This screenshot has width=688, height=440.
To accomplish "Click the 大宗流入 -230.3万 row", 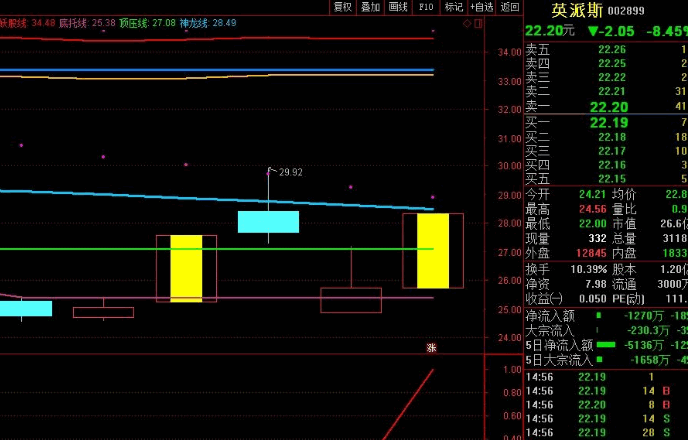I will 606,330.
